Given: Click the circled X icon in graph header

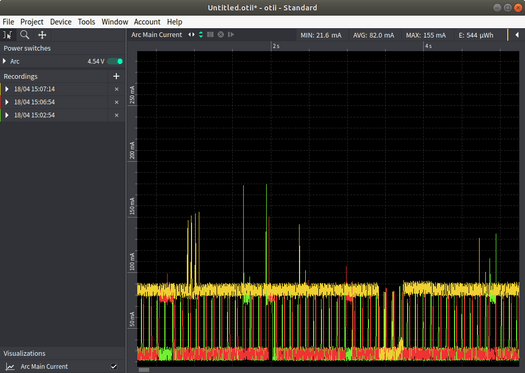Looking at the screenshot, I should (x=221, y=34).
